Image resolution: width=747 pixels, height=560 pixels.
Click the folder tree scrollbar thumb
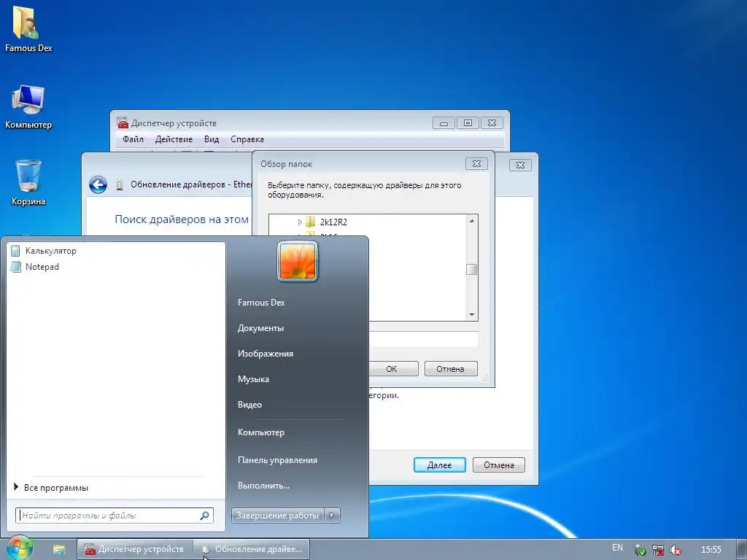coord(472,270)
